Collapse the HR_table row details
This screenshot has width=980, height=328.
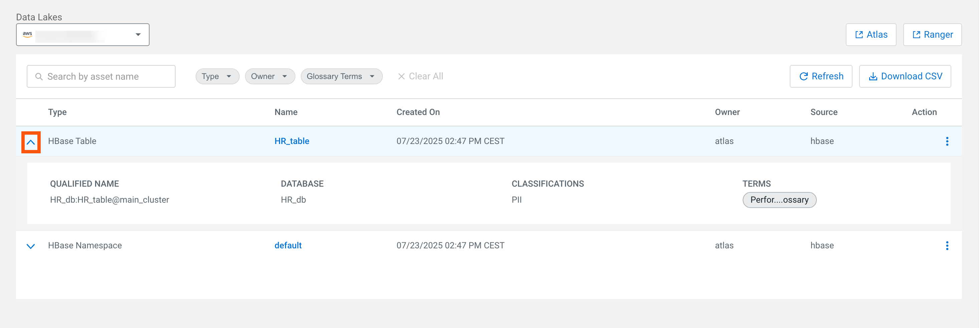(31, 142)
